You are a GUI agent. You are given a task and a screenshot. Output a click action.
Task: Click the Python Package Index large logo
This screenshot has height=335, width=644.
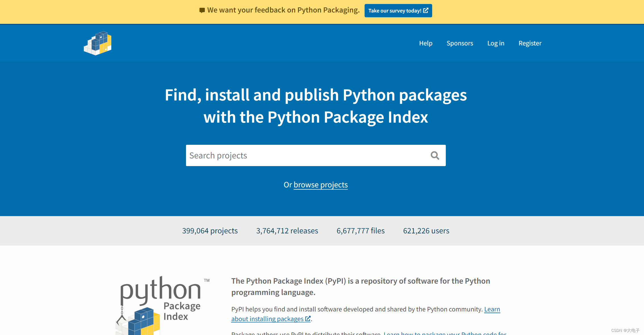[163, 305]
